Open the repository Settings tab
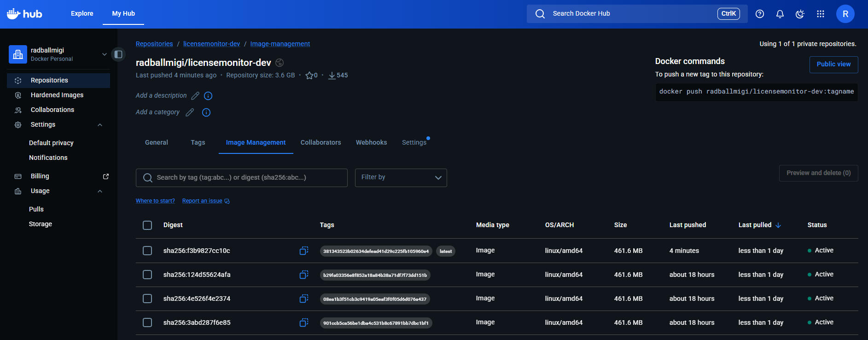 point(414,142)
